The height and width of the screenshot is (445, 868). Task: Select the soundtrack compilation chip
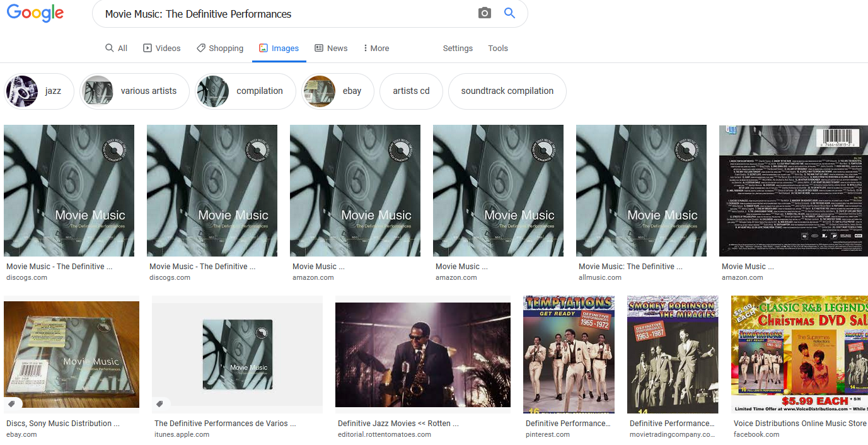pos(507,91)
